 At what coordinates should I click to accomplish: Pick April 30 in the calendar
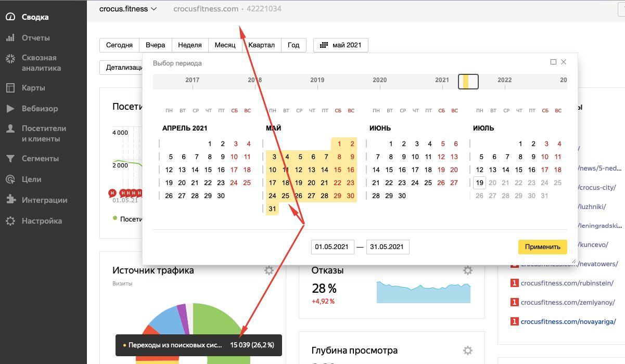tap(221, 196)
